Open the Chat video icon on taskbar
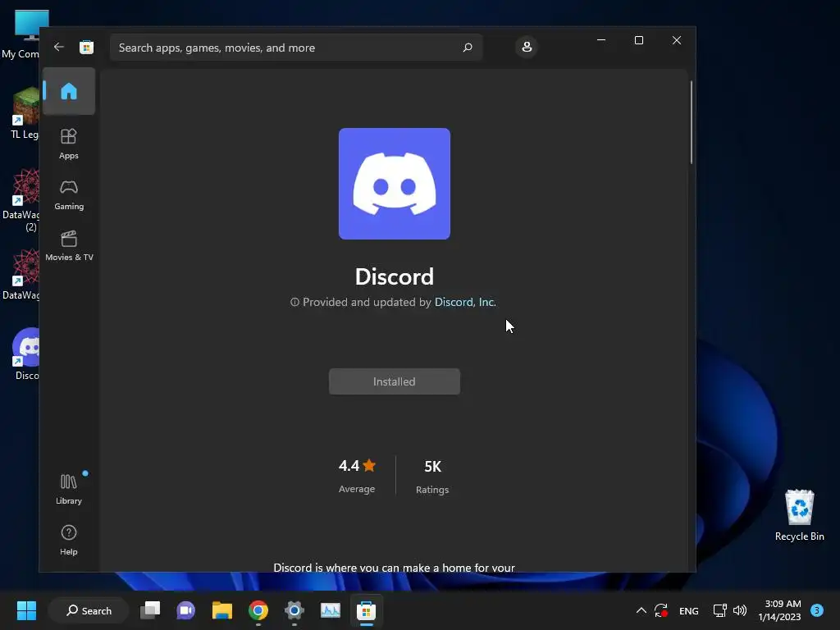This screenshot has height=630, width=840. 186,610
